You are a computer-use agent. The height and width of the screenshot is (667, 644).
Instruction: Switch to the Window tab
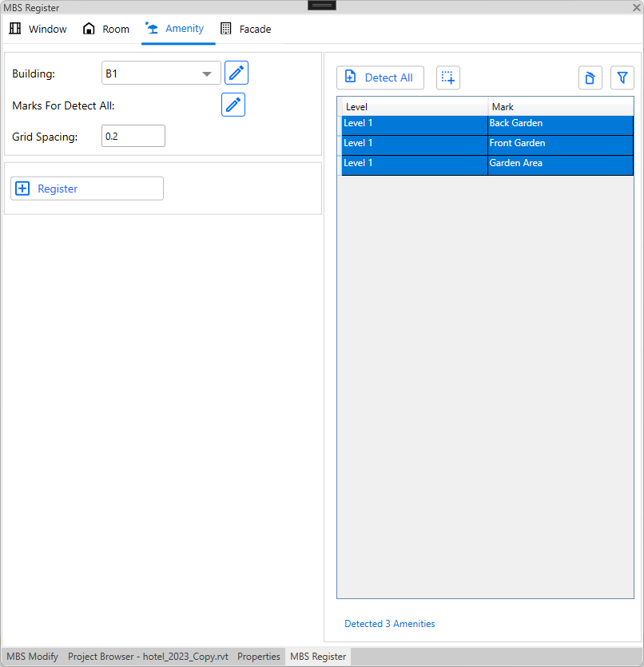38,29
